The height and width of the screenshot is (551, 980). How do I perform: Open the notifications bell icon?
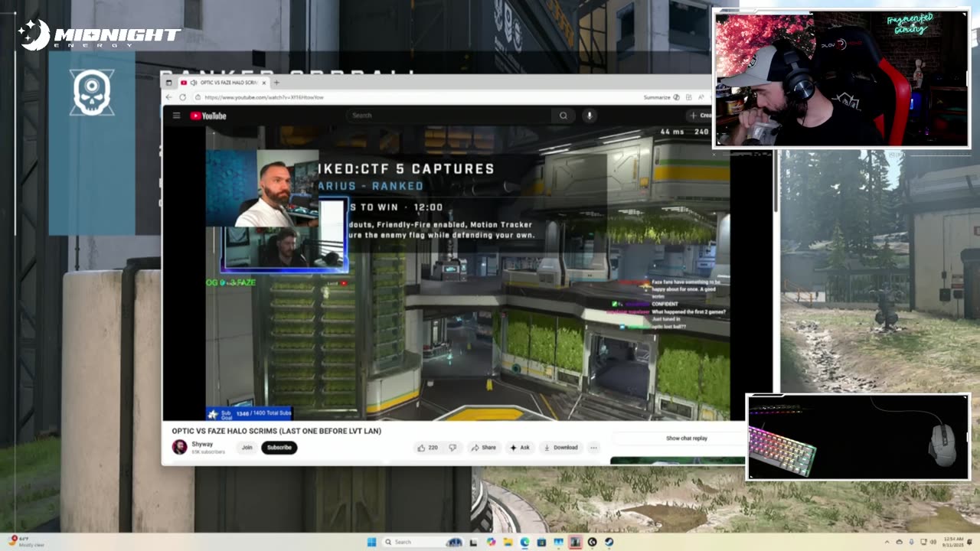tap(969, 542)
